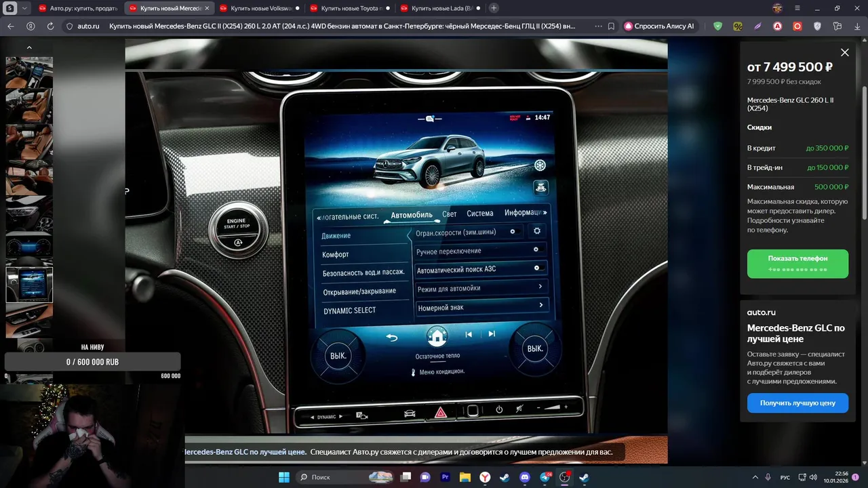Reload the current page
The width and height of the screenshot is (868, 488).
pos(50,26)
